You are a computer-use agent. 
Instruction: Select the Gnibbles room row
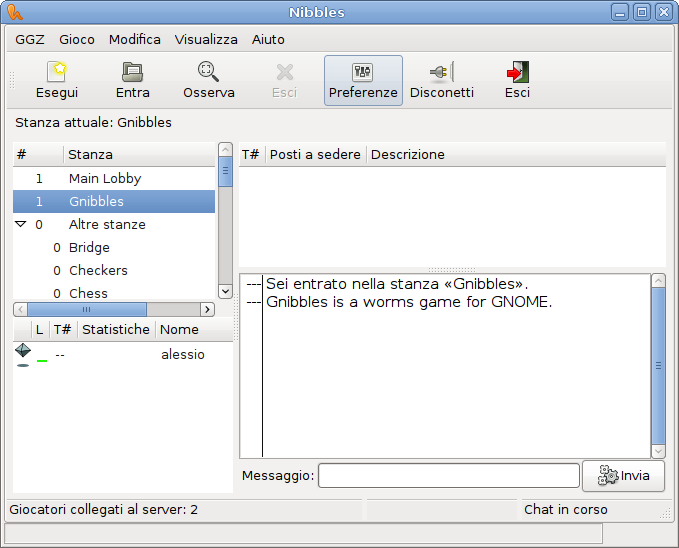click(x=114, y=201)
